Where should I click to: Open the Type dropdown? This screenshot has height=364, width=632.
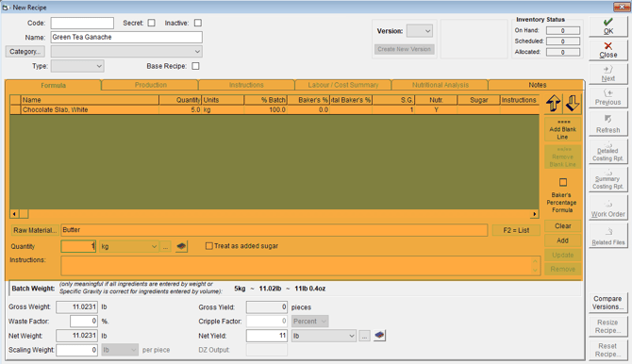(77, 66)
